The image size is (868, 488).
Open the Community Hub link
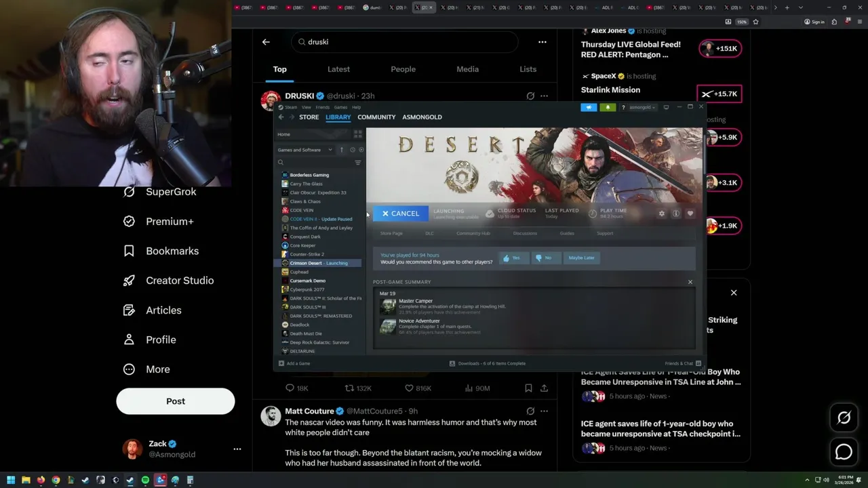[473, 233]
